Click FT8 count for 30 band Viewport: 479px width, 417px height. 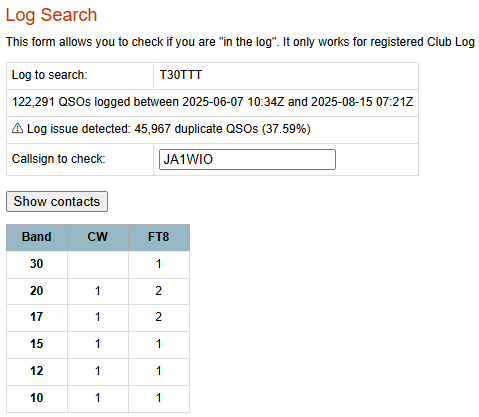[x=159, y=264]
